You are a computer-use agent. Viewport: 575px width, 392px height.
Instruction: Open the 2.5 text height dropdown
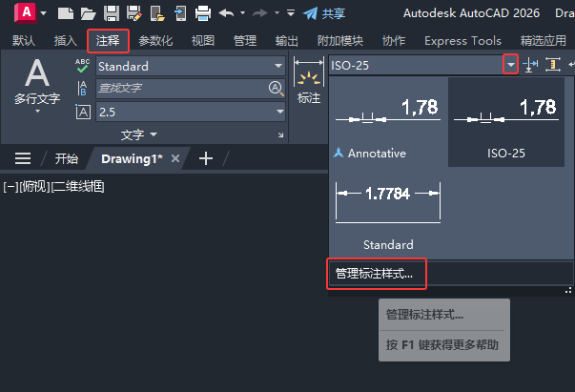coord(191,112)
